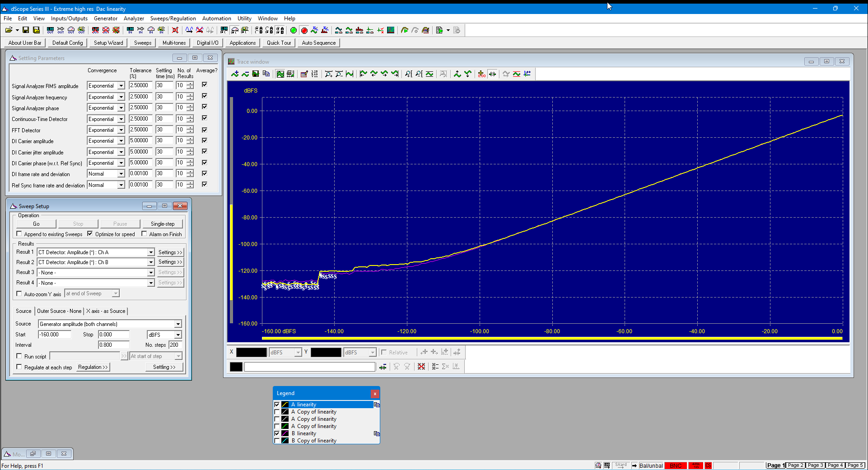The height and width of the screenshot is (470, 868).
Task: Click the Start field showing -160.000
Action: tap(55, 335)
